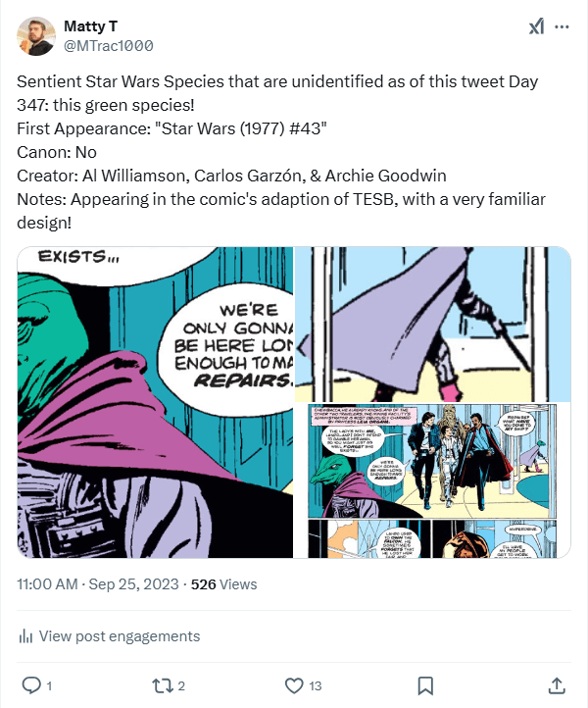Open the @MTrac1000 handle link
This screenshot has height=708, width=588.
[108, 45]
